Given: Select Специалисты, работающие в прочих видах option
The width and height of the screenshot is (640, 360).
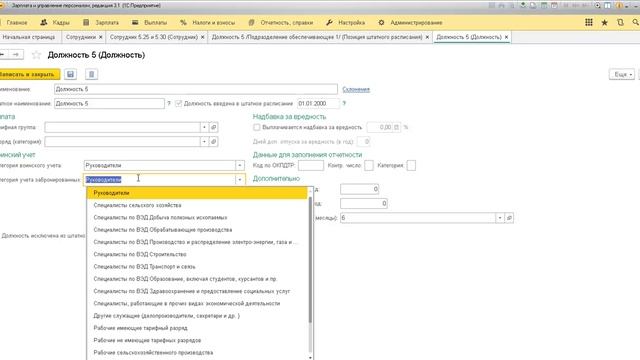Looking at the screenshot, I should [197, 303].
